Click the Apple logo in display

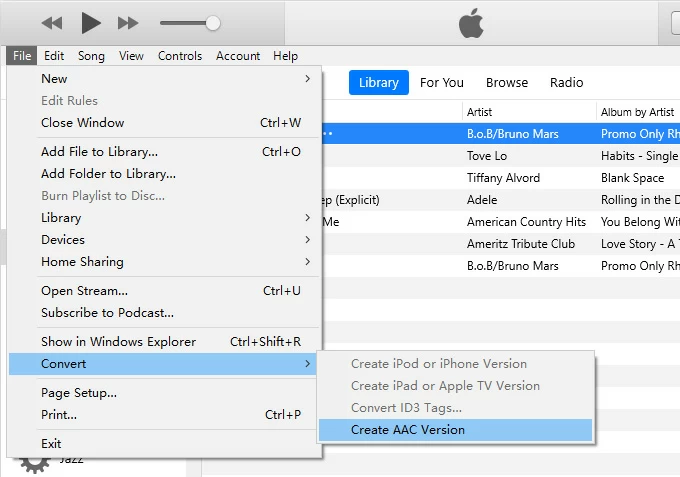pos(471,24)
